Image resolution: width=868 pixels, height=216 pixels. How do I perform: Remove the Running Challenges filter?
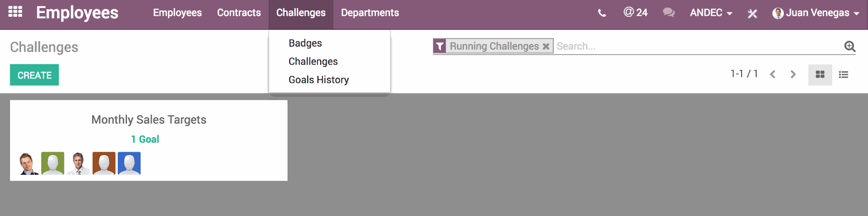[546, 47]
